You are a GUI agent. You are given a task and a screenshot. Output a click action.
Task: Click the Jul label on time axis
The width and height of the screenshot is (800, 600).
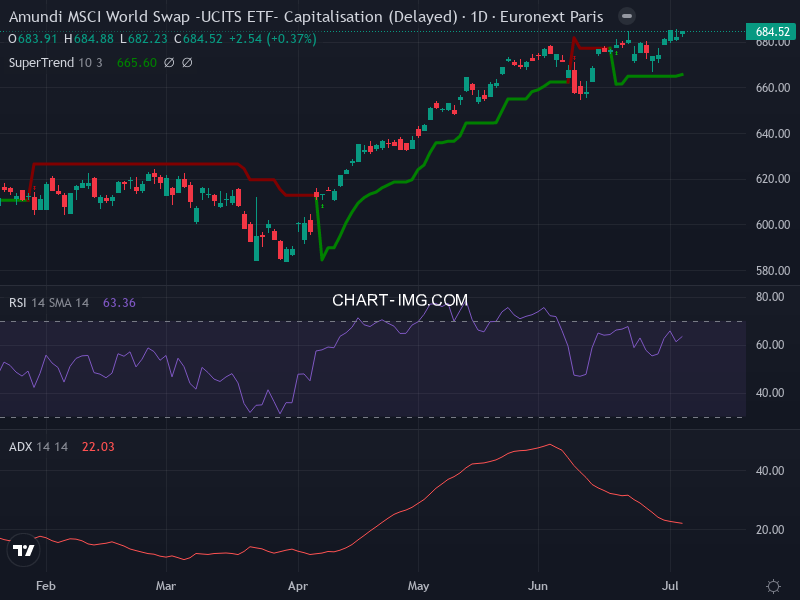670,586
